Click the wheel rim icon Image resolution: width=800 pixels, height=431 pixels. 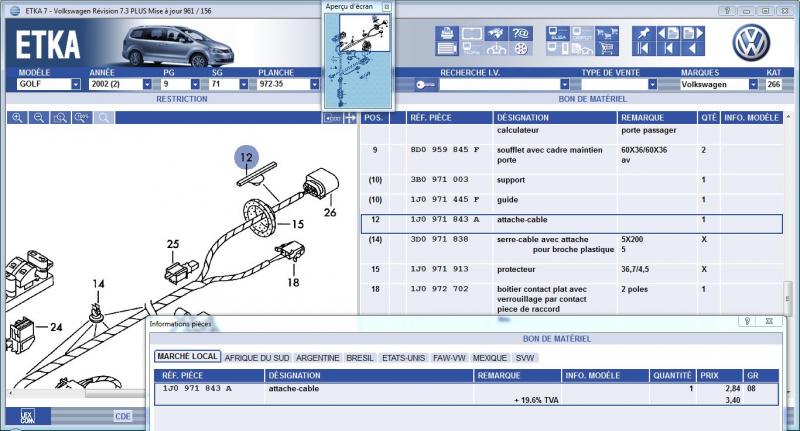pos(520,49)
